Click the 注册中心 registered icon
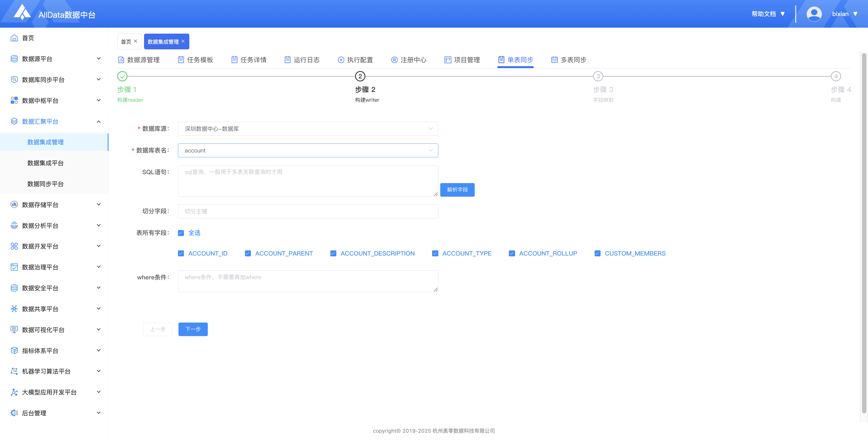 point(394,60)
